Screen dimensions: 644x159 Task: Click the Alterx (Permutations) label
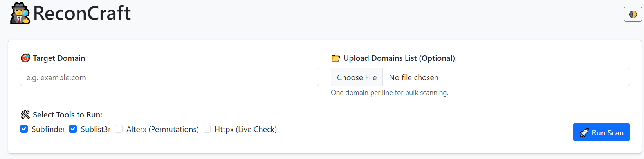162,129
